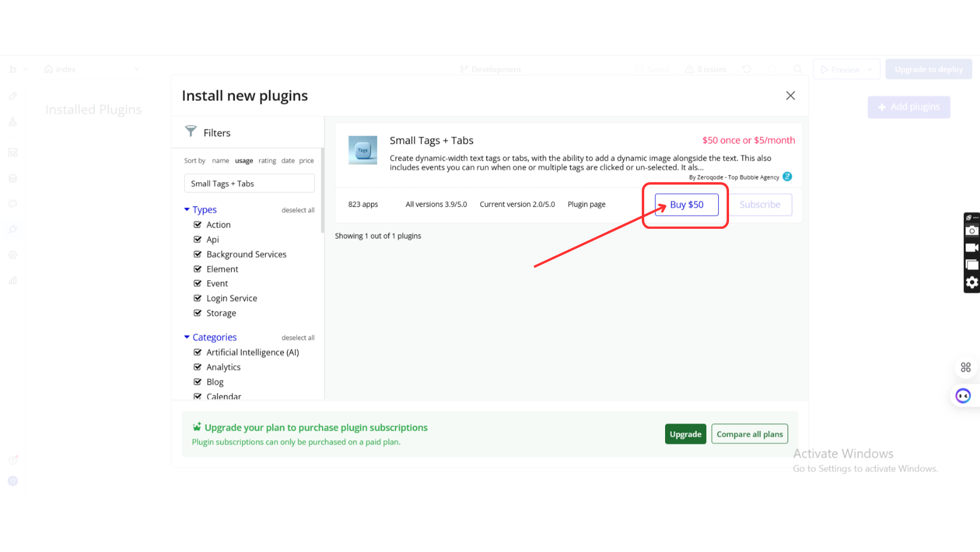The image size is (980, 552).
Task: Click the plugin search input field
Action: tap(249, 183)
